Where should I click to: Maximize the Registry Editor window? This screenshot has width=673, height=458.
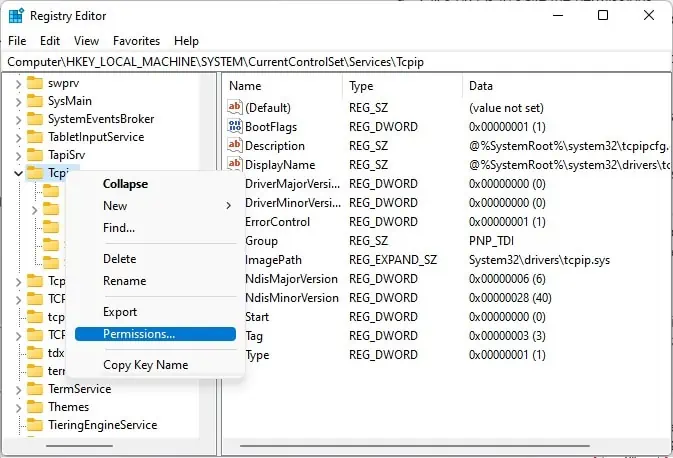pyautogui.click(x=603, y=15)
